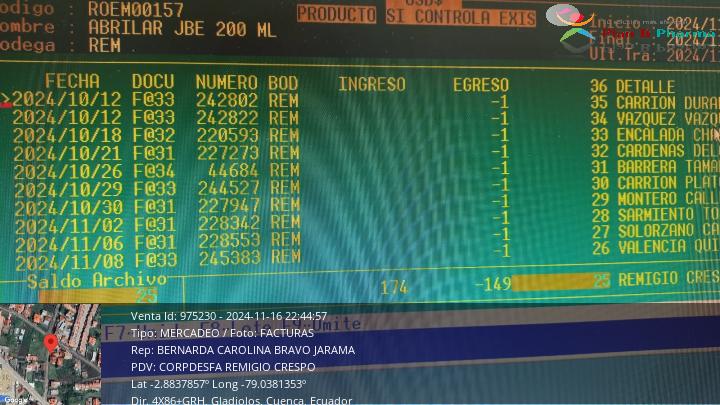Click the date 2024/11/06

coord(70,244)
